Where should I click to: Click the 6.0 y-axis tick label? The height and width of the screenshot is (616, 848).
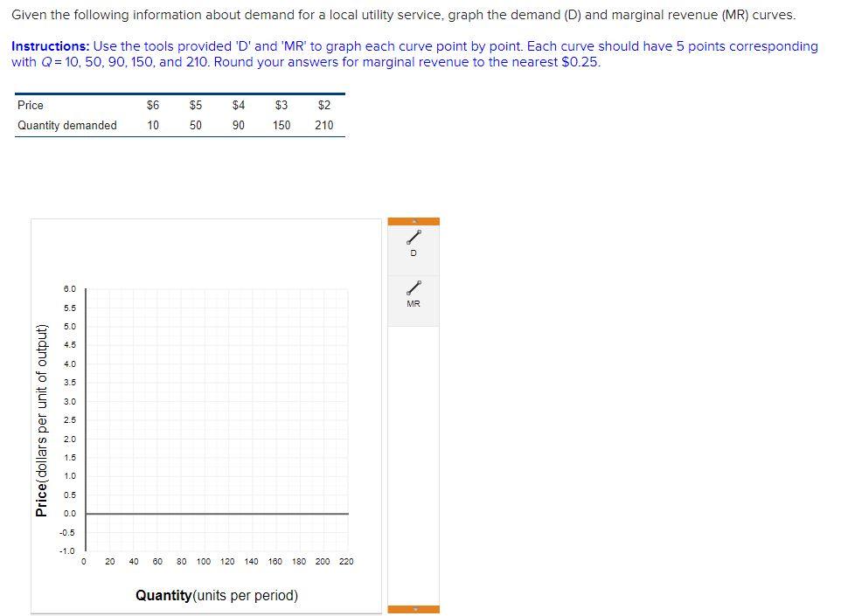tap(70, 289)
